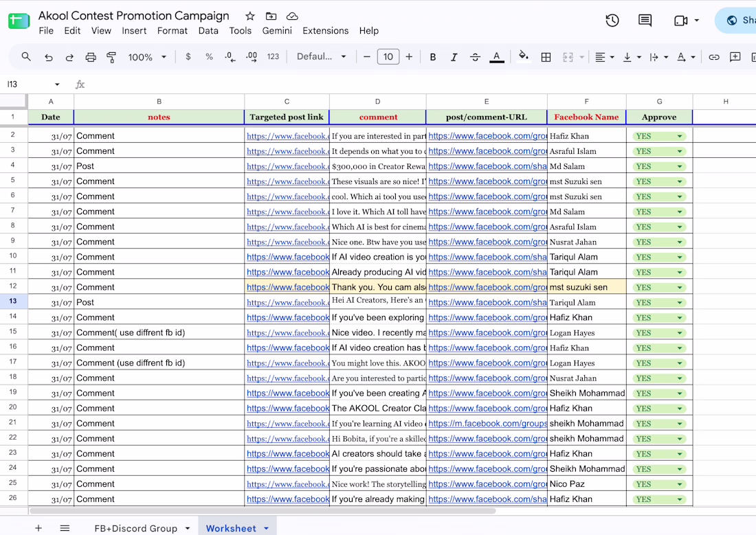Open the zoom 100% dropdown
The height and width of the screenshot is (535, 756).
pos(147,57)
